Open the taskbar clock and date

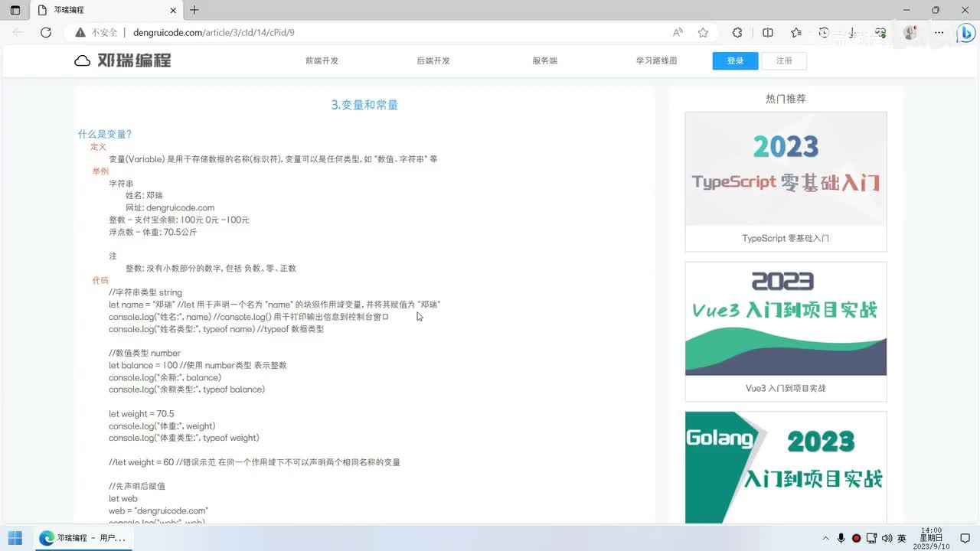(930, 538)
